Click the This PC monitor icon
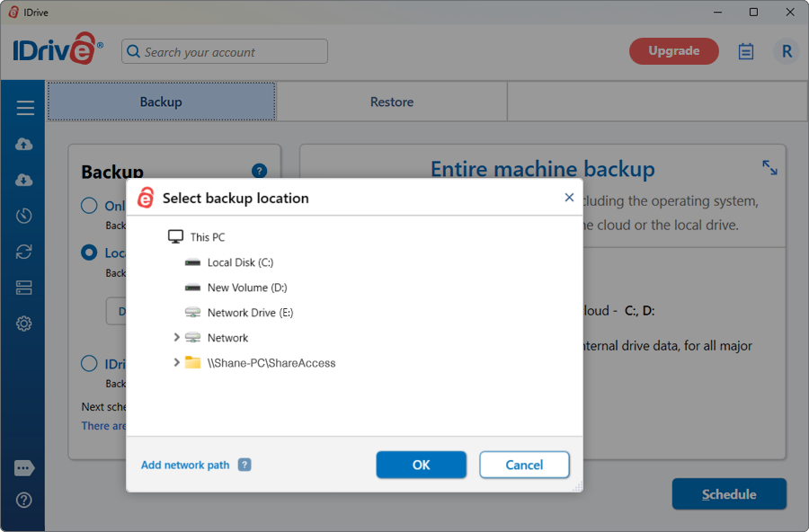 click(x=175, y=237)
